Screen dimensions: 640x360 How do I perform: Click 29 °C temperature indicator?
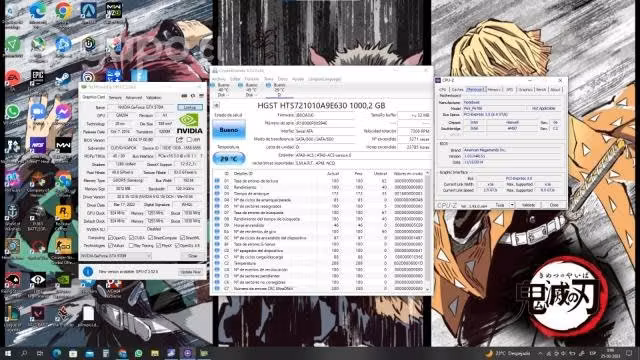click(x=229, y=158)
